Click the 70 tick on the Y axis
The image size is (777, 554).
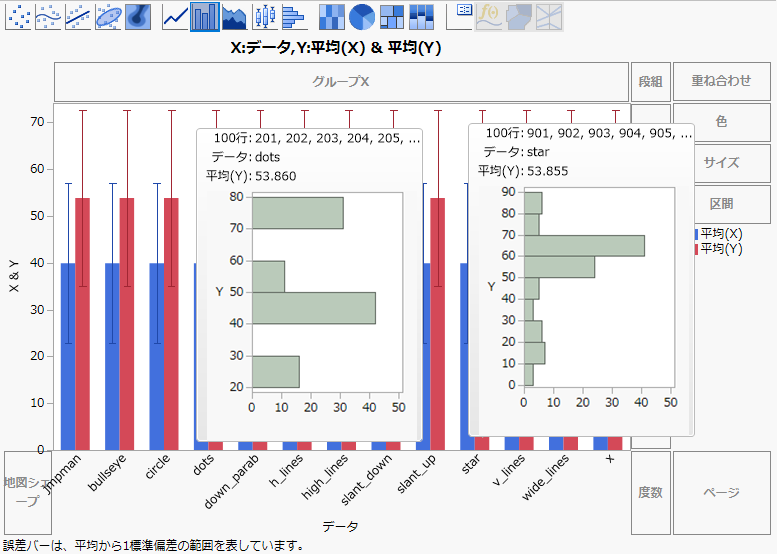pyautogui.click(x=38, y=122)
